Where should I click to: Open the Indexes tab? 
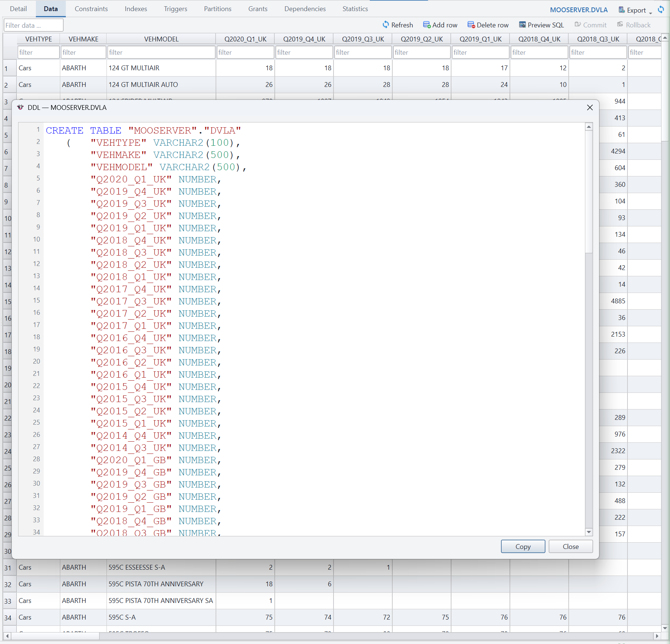point(136,9)
